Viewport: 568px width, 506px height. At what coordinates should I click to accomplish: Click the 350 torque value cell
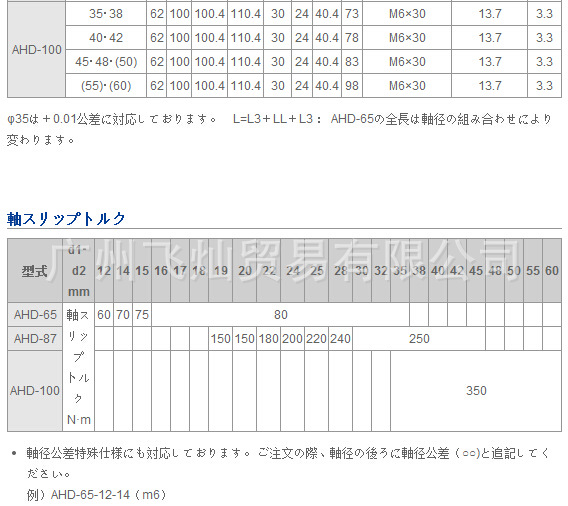coord(476,391)
